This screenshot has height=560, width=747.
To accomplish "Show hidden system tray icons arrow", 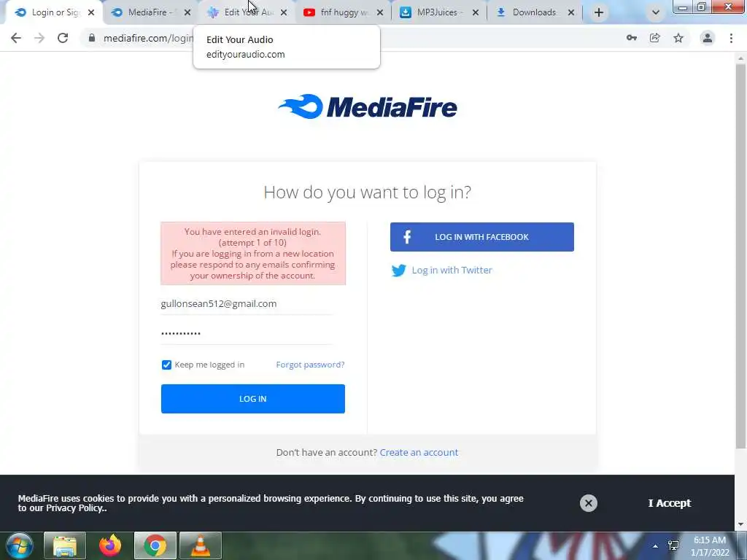I will pos(655,545).
